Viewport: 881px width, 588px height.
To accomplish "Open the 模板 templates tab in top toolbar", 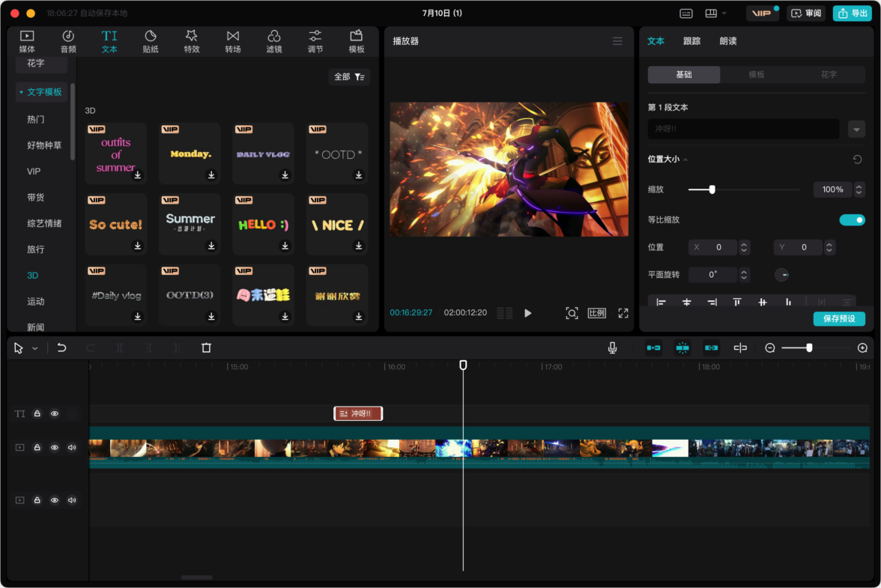I will coord(357,41).
